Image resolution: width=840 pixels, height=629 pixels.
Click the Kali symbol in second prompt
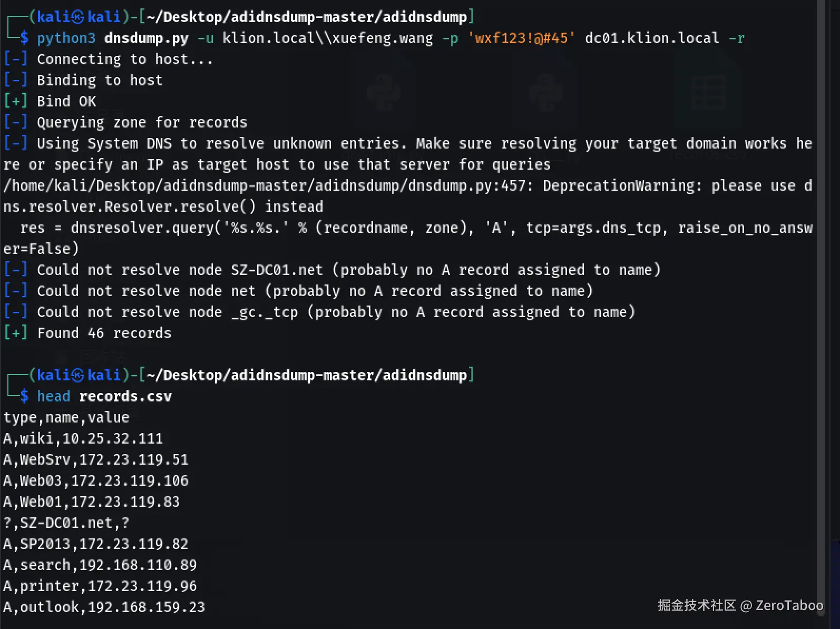[x=77, y=376]
